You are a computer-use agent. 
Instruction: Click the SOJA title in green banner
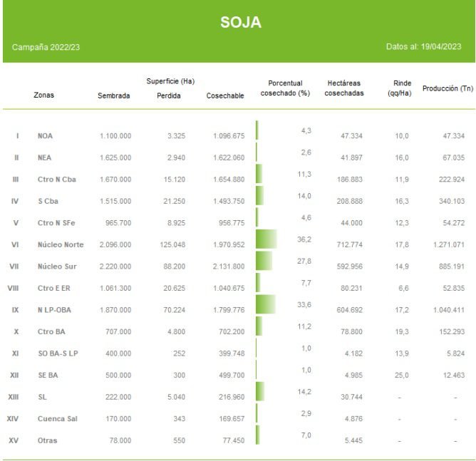pyautogui.click(x=240, y=23)
